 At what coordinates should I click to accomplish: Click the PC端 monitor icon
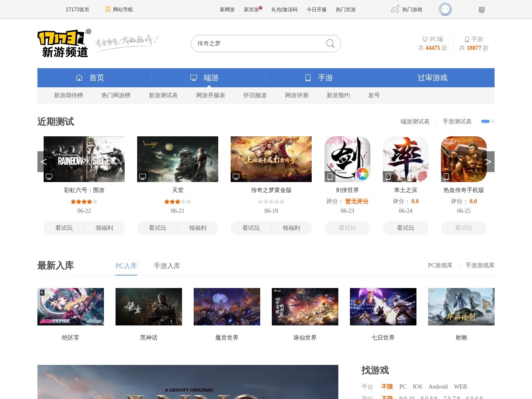425,39
